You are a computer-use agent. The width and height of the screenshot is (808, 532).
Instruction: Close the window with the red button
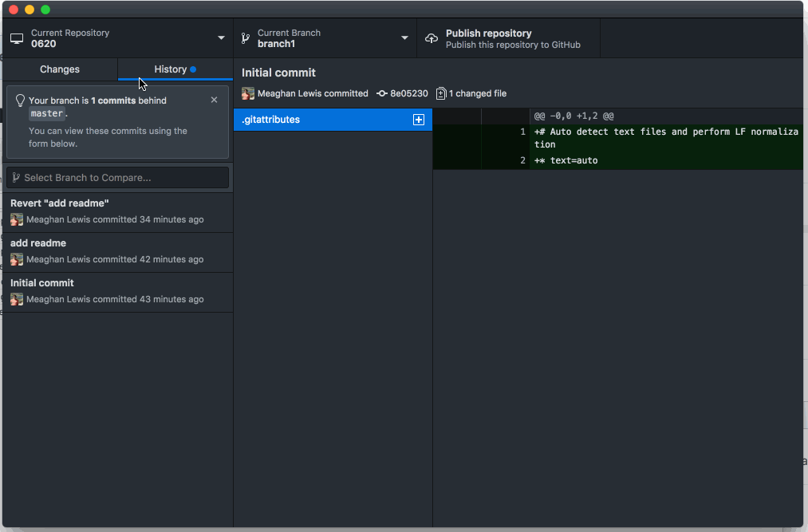(x=14, y=10)
